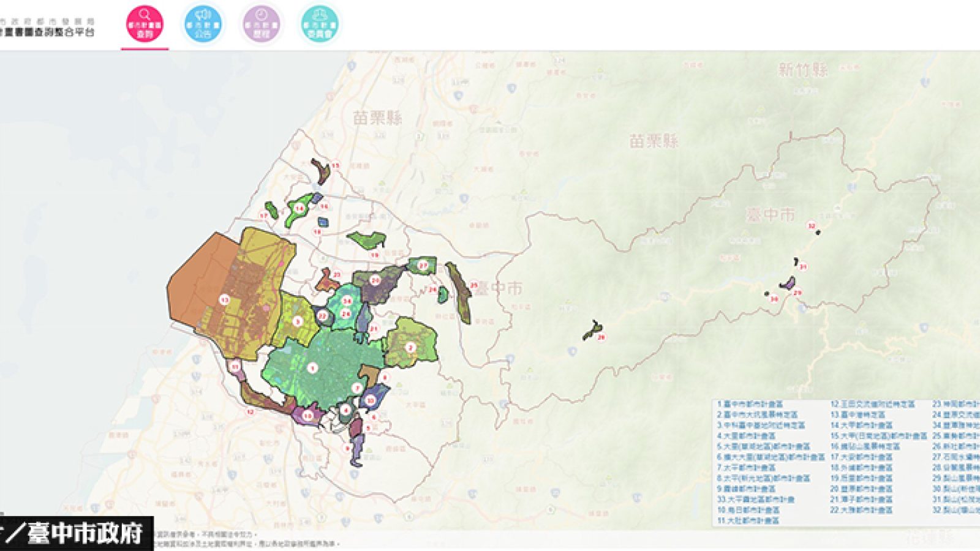The width and height of the screenshot is (980, 551).
Task: Click isolated map marker 28 in mountains
Action: tap(601, 337)
